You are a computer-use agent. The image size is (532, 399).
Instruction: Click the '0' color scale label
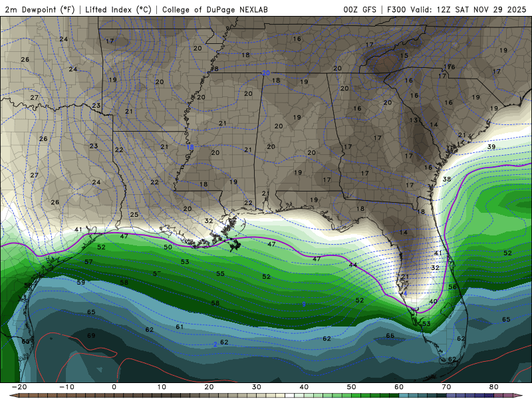114,387
